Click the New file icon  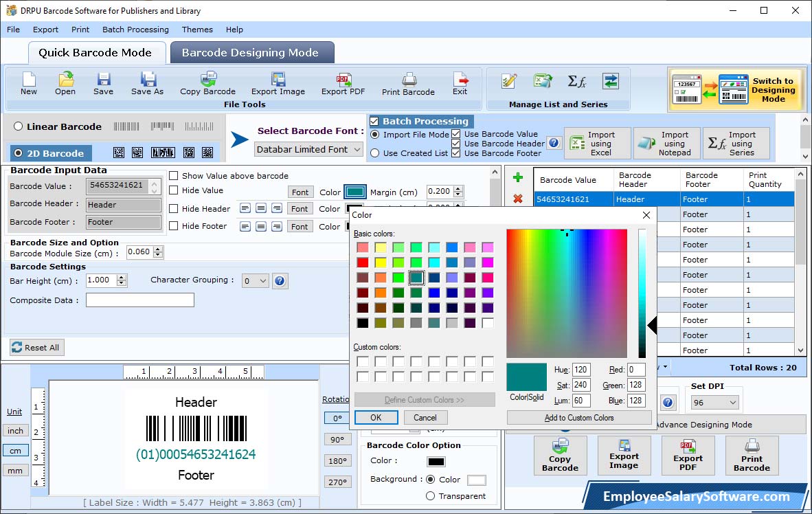pos(28,84)
